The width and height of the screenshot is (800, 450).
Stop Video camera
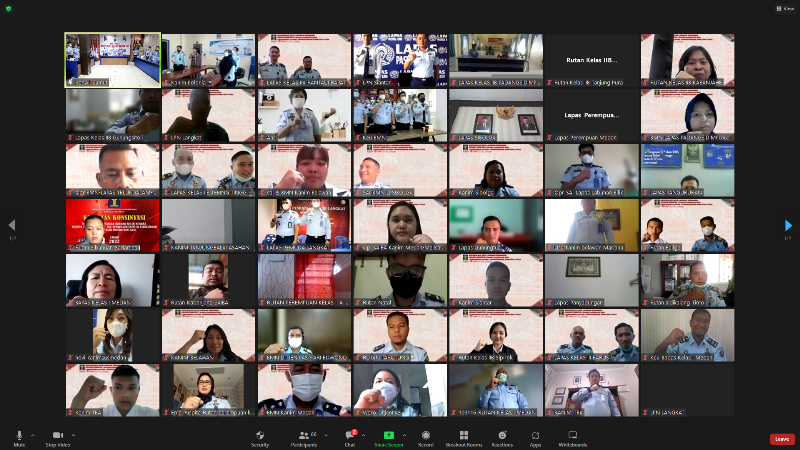tap(57, 436)
